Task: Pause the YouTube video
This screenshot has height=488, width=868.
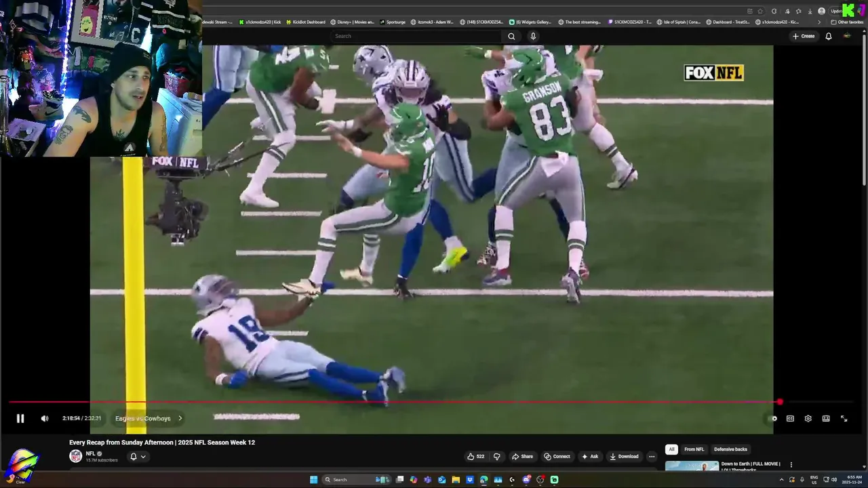Action: click(20, 418)
